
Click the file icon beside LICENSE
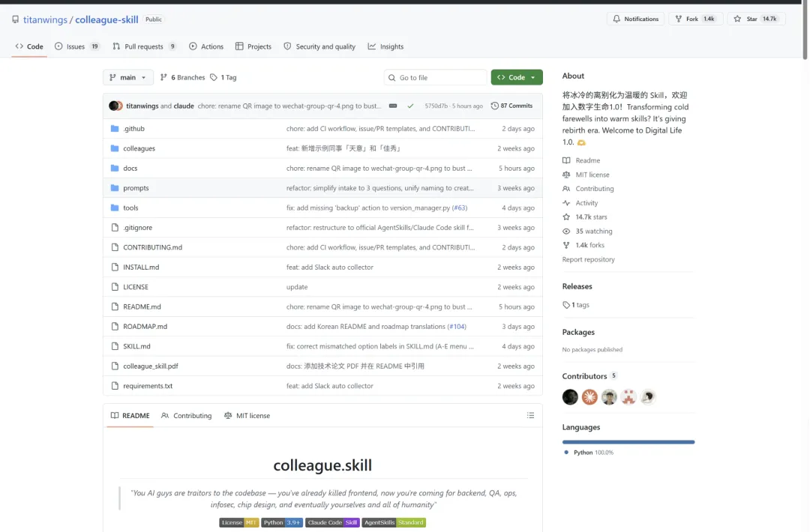[x=115, y=287]
